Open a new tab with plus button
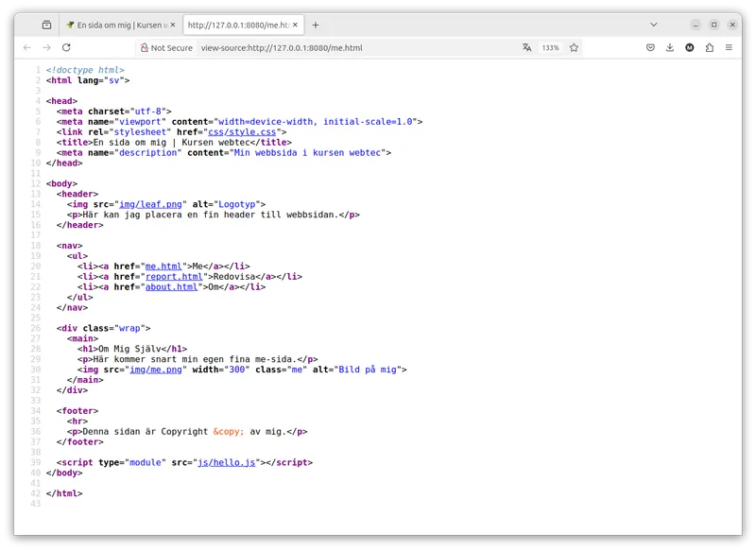The width and height of the screenshot is (756, 551). [x=316, y=25]
